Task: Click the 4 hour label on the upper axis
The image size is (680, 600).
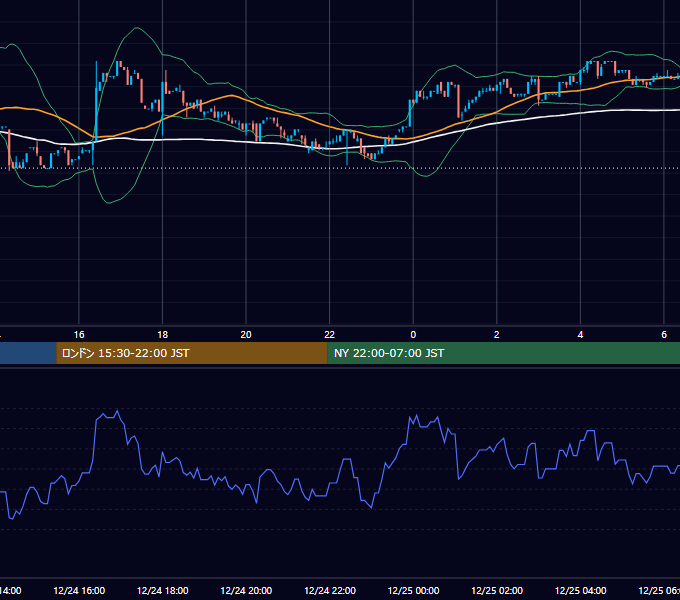Action: [580, 335]
